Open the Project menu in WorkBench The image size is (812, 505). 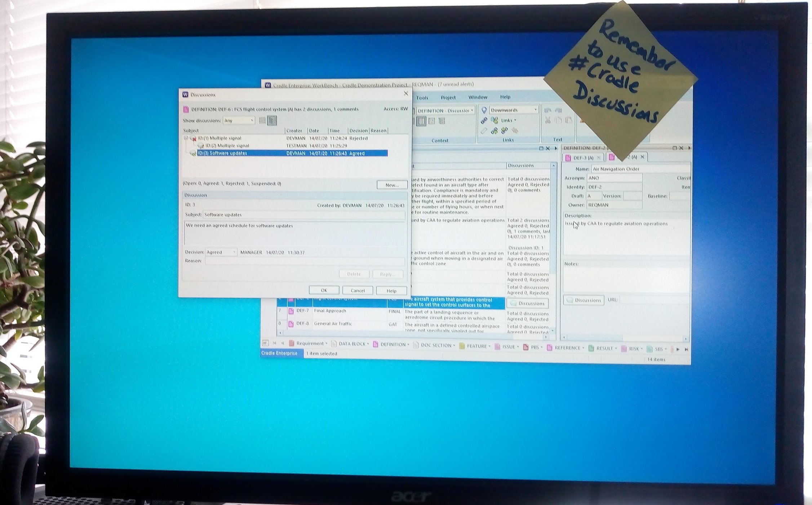[448, 97]
